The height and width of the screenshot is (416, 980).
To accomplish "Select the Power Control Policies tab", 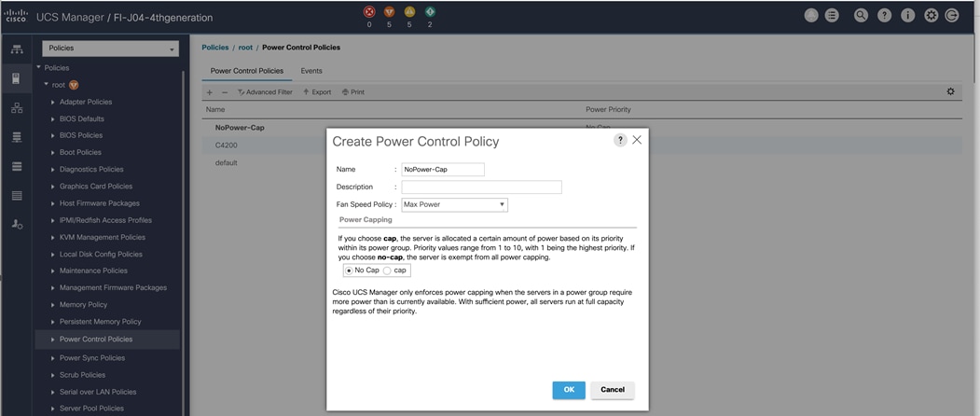I will [247, 71].
